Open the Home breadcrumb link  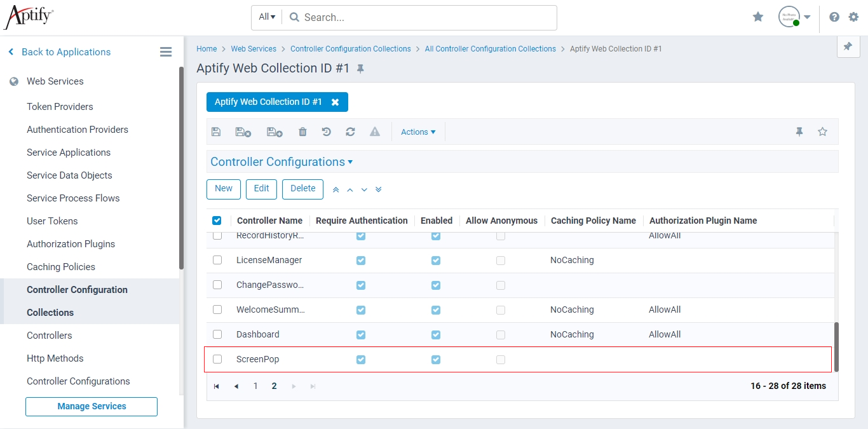point(207,49)
